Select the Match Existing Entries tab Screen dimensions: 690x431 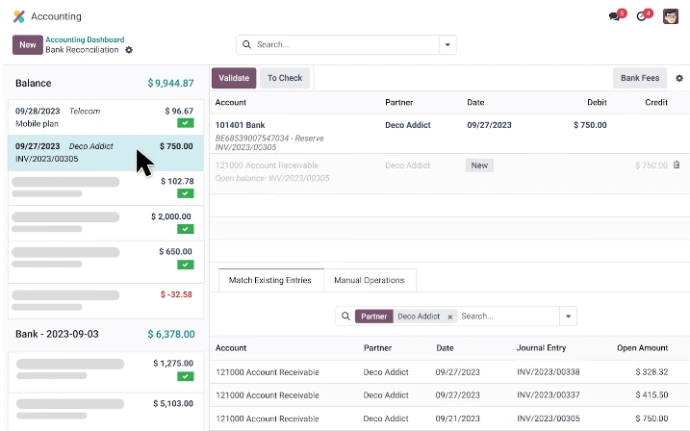click(x=270, y=280)
